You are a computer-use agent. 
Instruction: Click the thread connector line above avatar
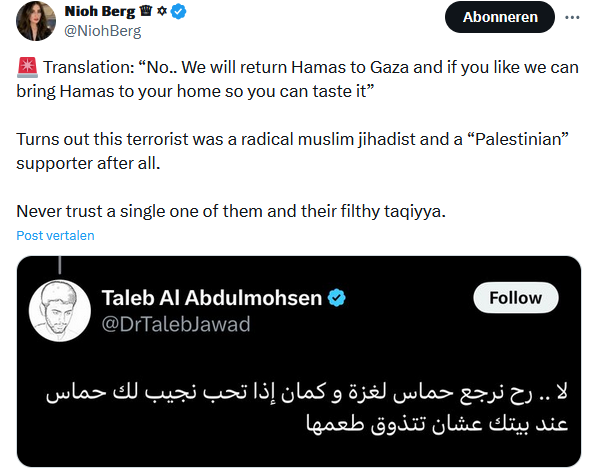[60, 265]
